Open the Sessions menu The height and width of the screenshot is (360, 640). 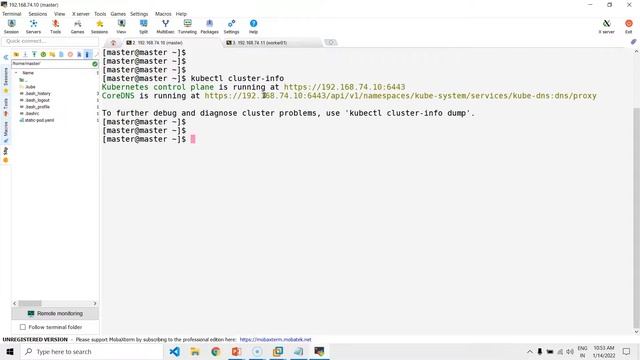pyautogui.click(x=38, y=14)
